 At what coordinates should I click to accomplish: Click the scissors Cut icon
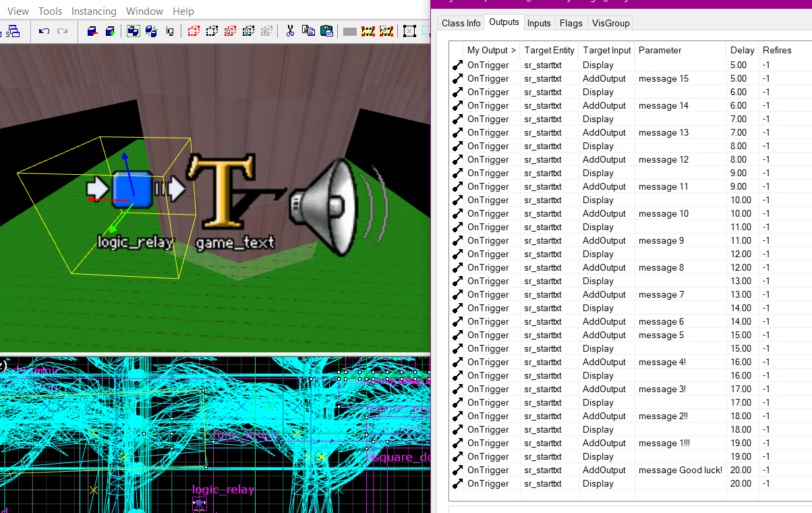pos(290,31)
